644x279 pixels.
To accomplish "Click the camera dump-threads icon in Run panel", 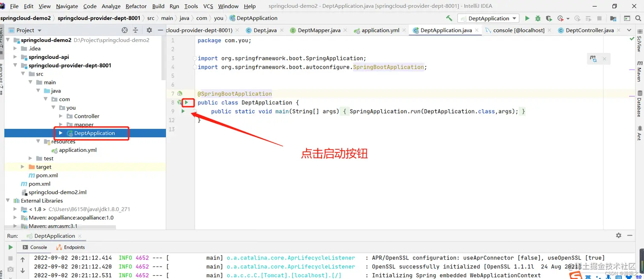I will coord(11,270).
